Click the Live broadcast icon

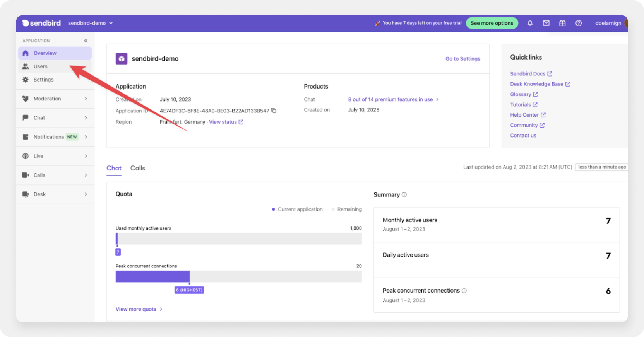click(x=26, y=156)
